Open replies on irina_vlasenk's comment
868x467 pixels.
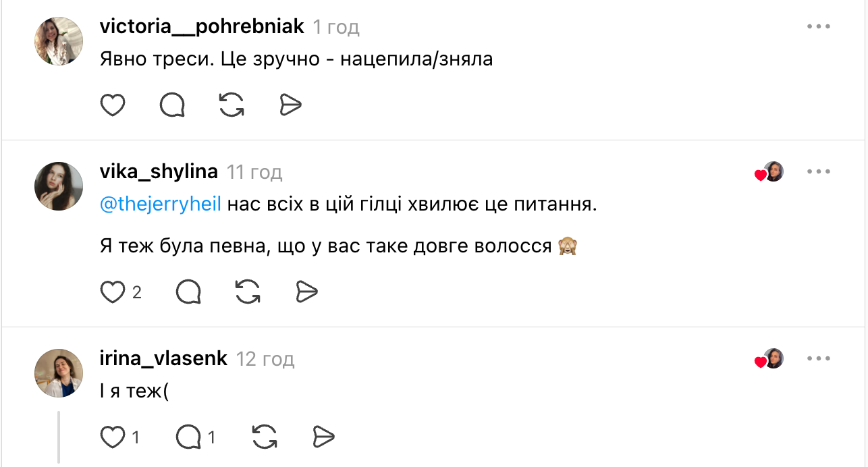pos(188,438)
